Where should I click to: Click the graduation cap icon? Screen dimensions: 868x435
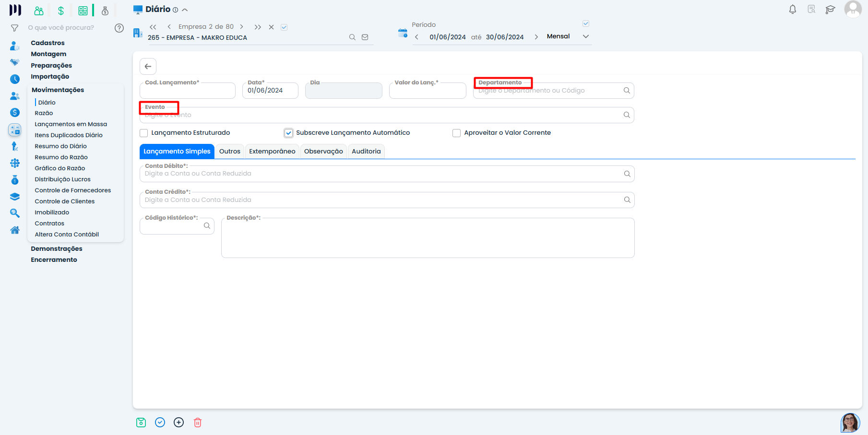pyautogui.click(x=830, y=10)
